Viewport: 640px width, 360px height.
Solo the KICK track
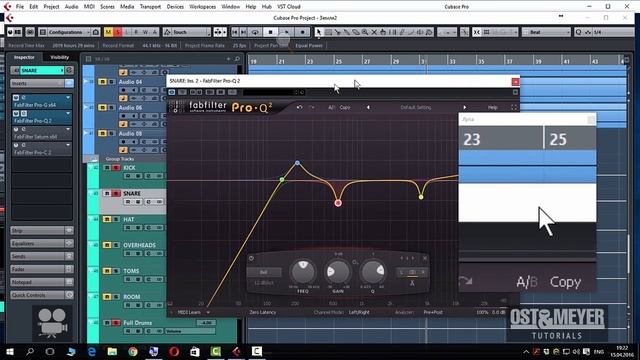coord(116,168)
